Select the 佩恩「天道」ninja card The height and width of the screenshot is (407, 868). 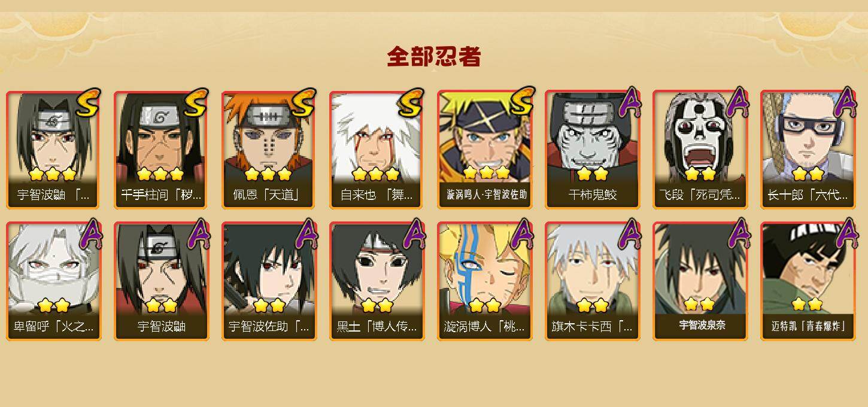(x=269, y=150)
